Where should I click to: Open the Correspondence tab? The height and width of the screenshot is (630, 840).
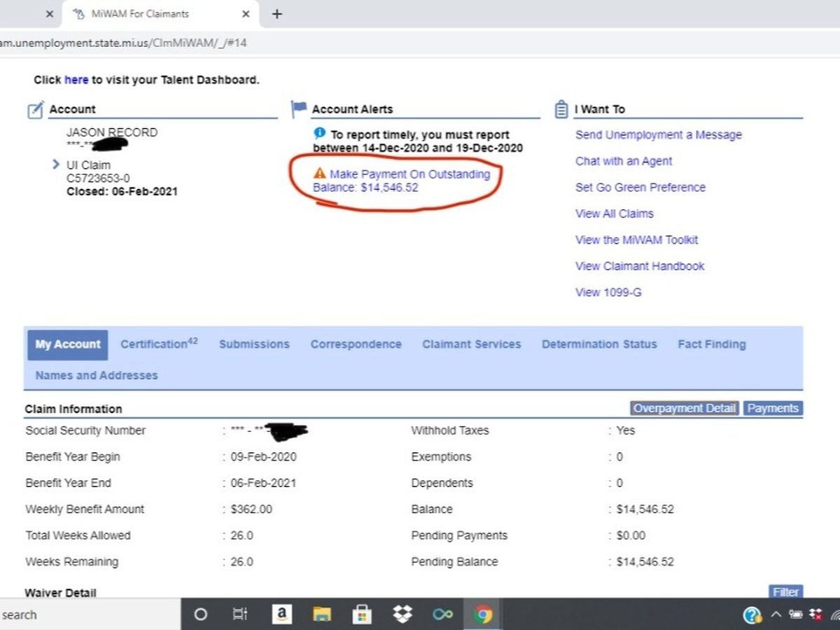[356, 344]
